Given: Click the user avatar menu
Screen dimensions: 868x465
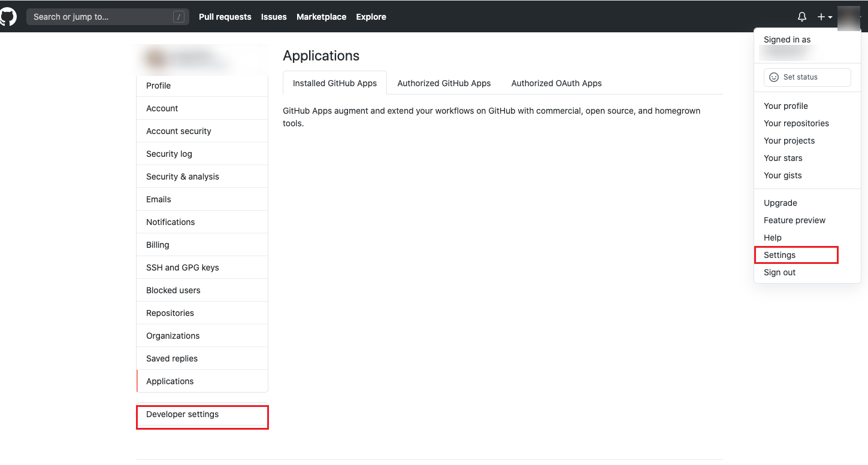Looking at the screenshot, I should point(848,17).
